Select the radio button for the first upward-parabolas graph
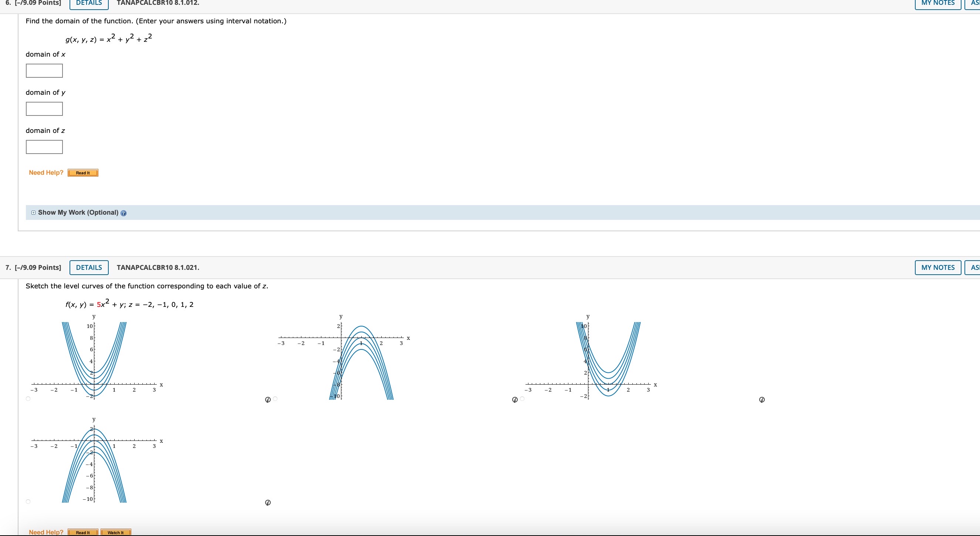The image size is (980, 536). pos(28,399)
